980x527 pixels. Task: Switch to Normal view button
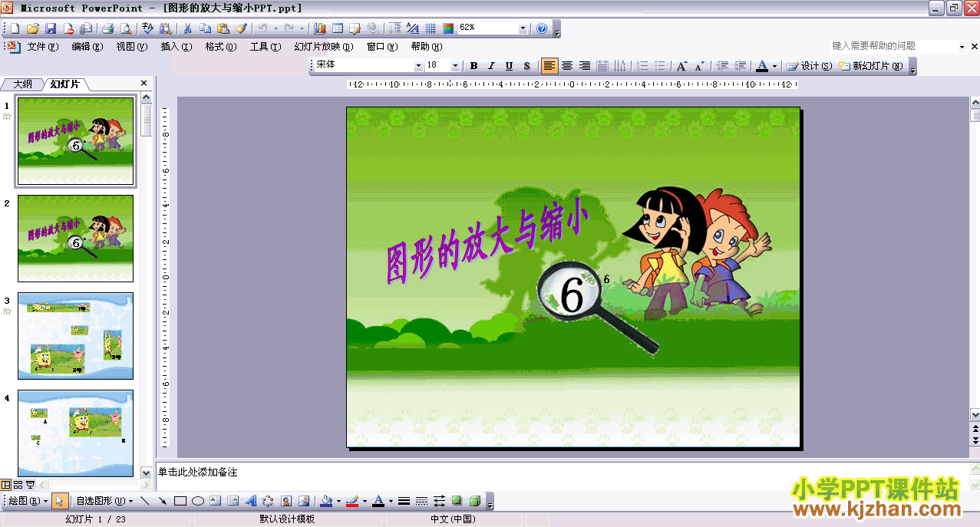click(x=6, y=485)
